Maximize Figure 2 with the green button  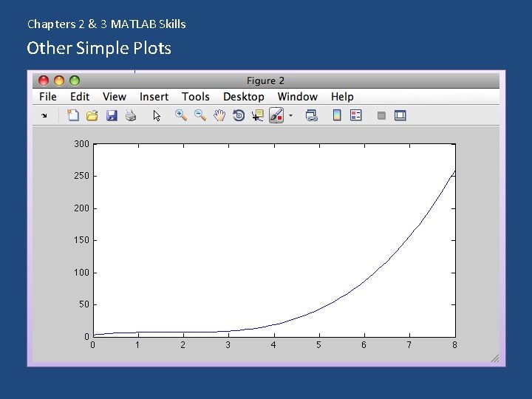click(75, 81)
